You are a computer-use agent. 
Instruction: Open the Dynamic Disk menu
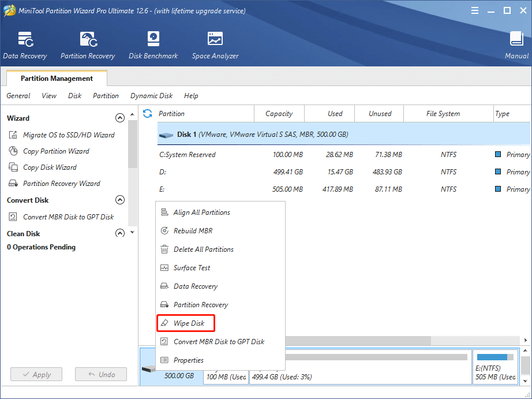point(151,96)
